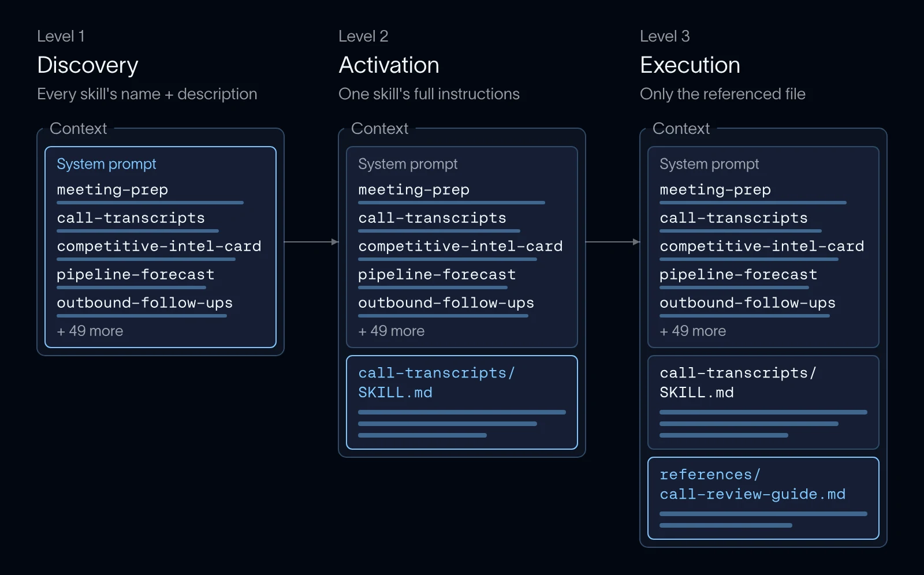
Task: Click "meeting-prep" in the Execution context
Action: click(716, 189)
